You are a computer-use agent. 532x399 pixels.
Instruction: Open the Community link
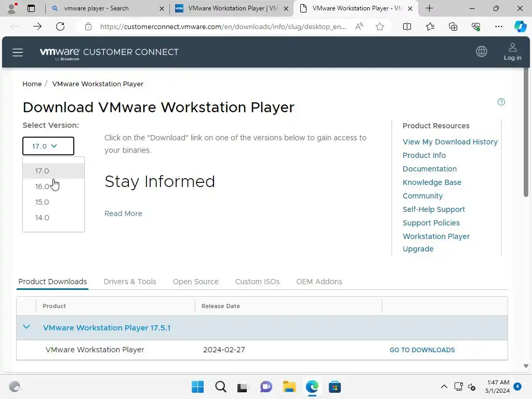pyautogui.click(x=423, y=196)
